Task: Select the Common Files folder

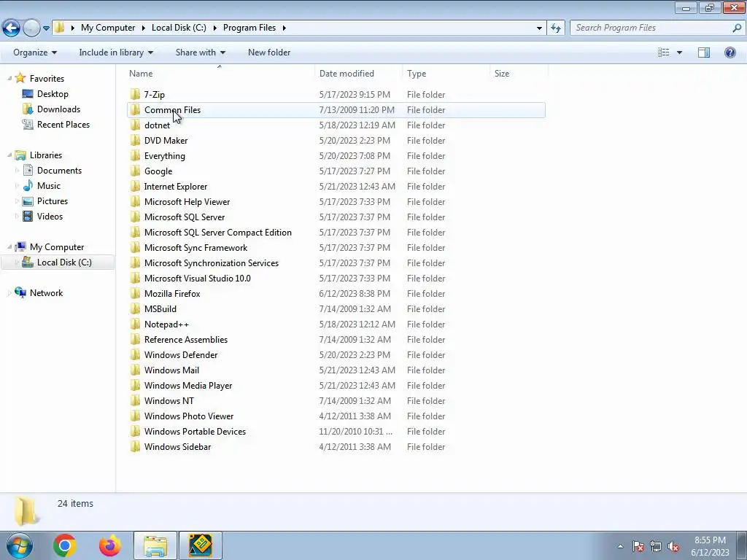Action: pyautogui.click(x=336, y=110)
